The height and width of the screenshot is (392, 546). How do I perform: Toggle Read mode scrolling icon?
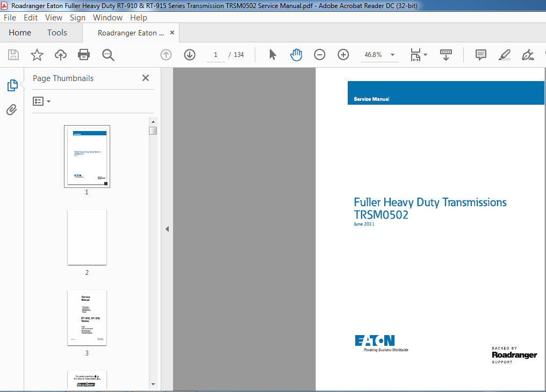click(x=446, y=55)
